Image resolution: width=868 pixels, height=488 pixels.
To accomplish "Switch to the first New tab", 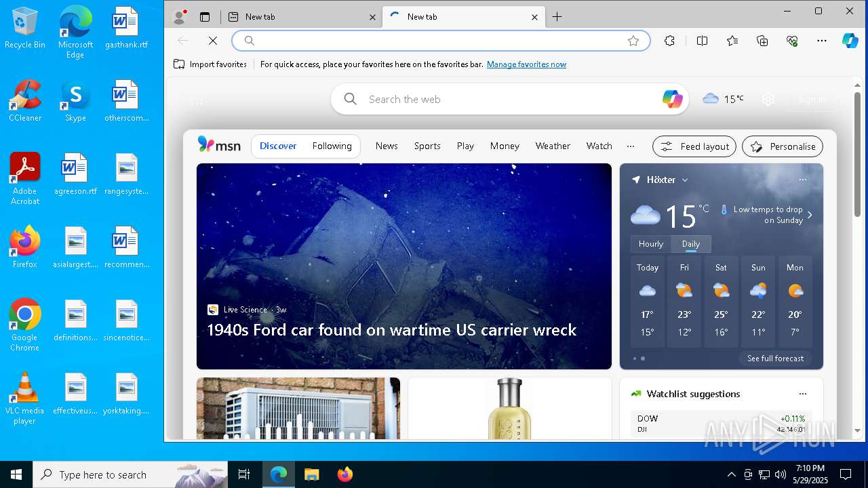I will [x=302, y=17].
